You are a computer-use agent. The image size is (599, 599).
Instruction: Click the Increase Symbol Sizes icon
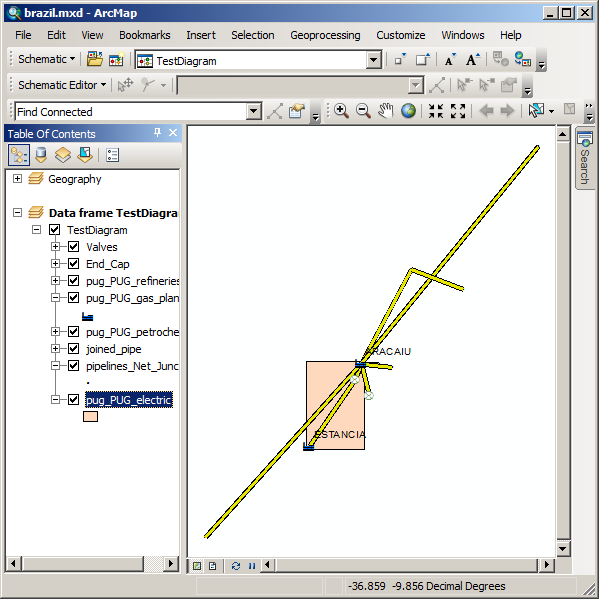(423, 60)
